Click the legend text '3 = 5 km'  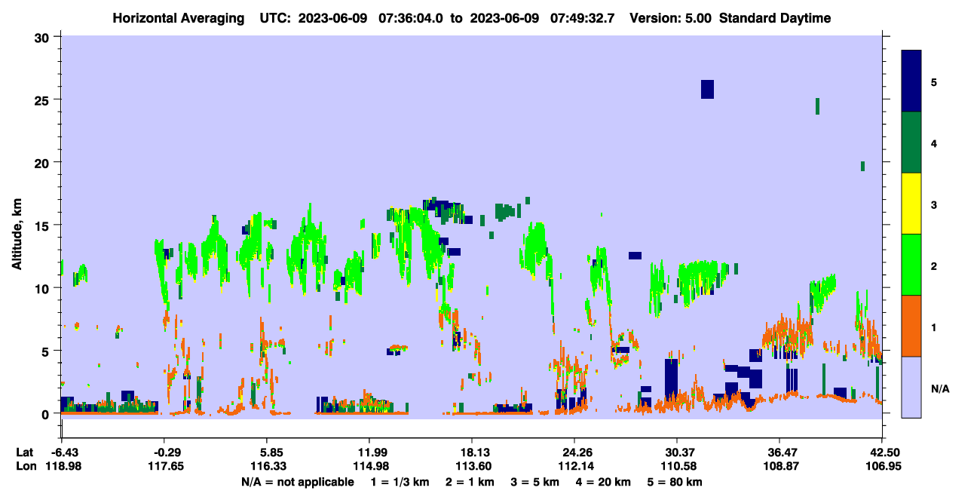pyautogui.click(x=535, y=482)
